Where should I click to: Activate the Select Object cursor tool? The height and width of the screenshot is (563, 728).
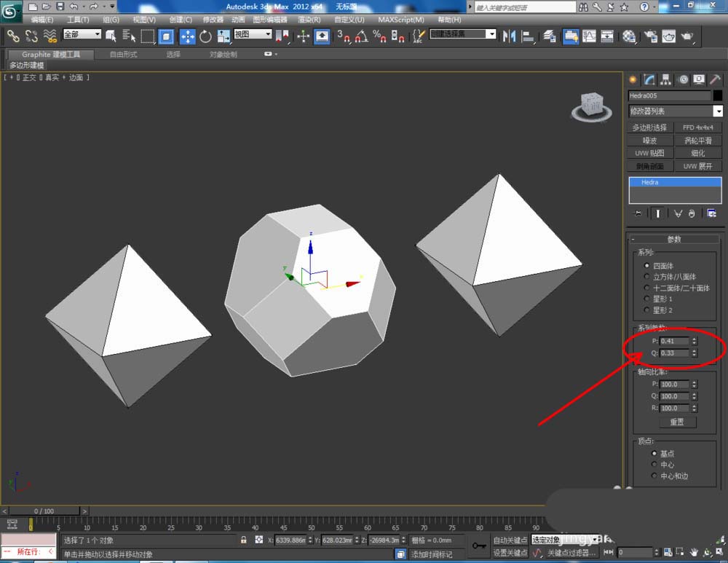[111, 36]
